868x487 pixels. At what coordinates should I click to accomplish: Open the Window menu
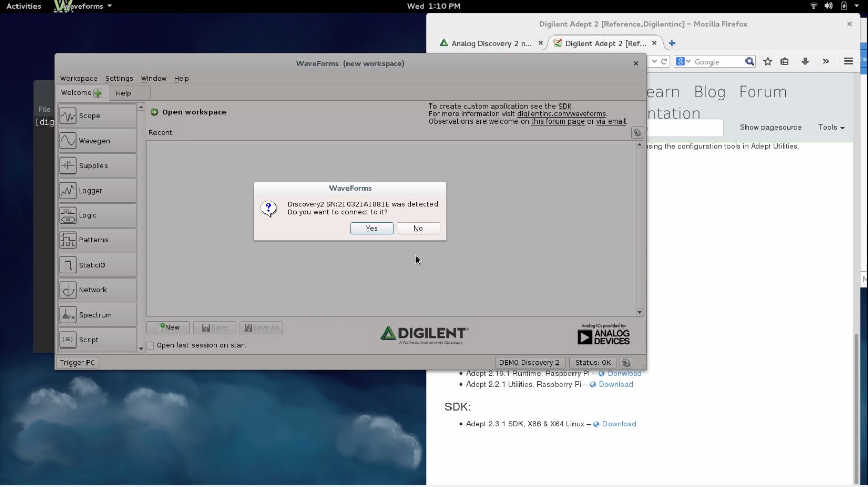click(x=153, y=78)
